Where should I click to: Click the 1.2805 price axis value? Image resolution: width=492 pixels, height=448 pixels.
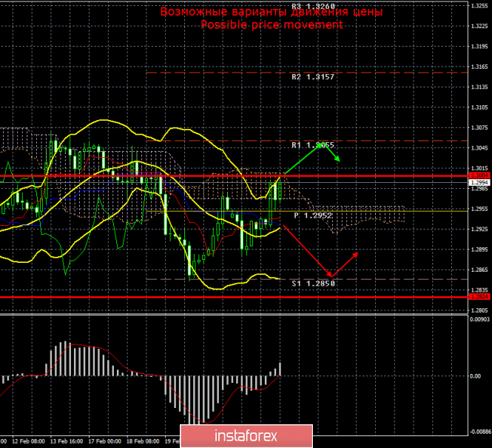click(x=479, y=310)
